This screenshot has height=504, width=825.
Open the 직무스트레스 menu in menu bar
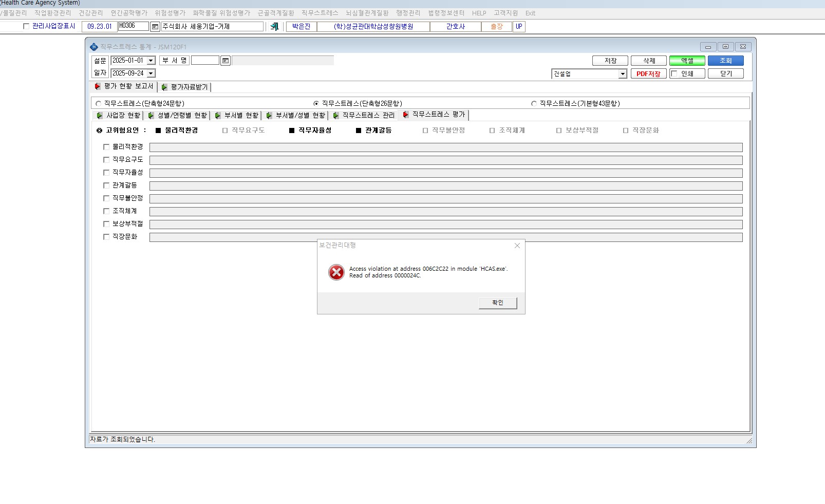(320, 13)
